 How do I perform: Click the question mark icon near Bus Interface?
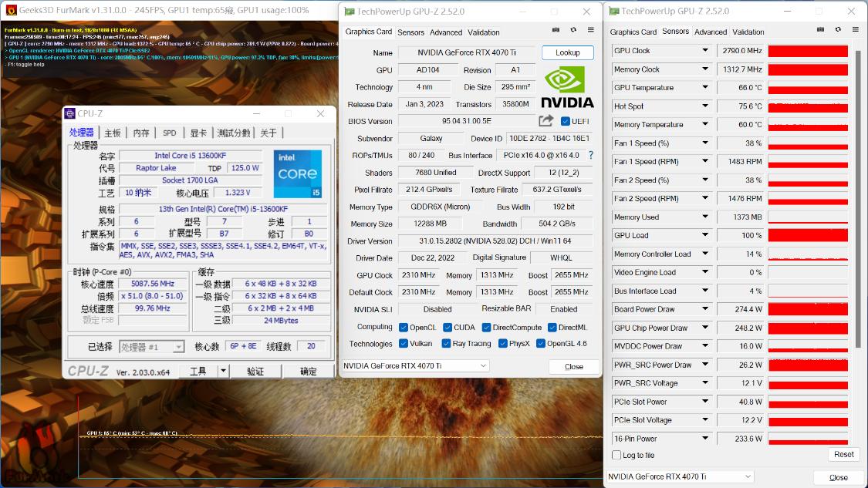590,154
